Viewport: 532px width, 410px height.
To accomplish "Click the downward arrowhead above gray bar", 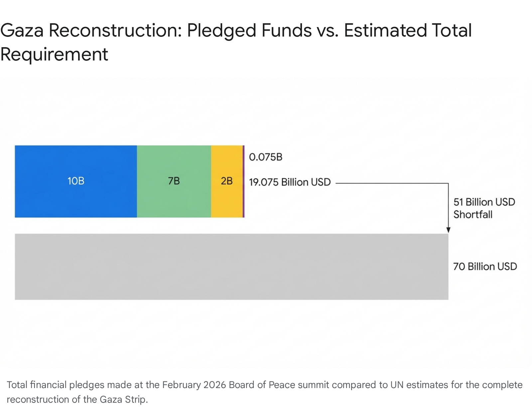I will point(448,230).
